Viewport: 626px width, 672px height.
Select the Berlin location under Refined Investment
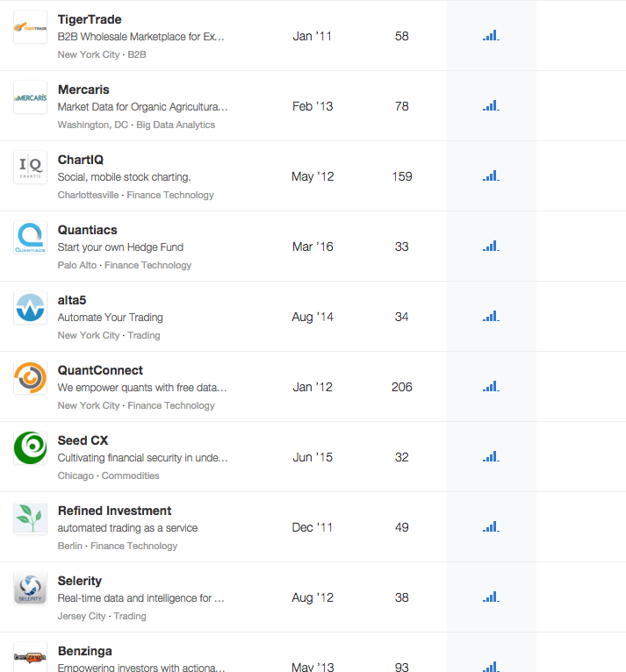tap(70, 546)
